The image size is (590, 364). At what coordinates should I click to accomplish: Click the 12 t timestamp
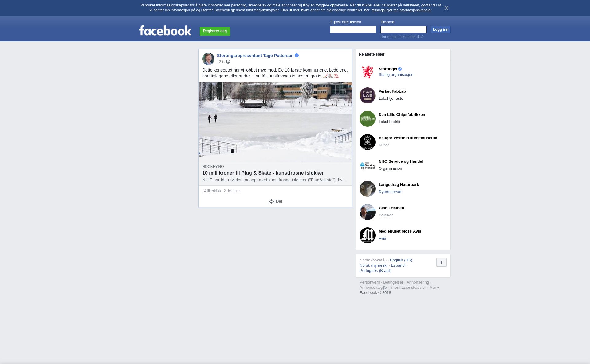220,62
